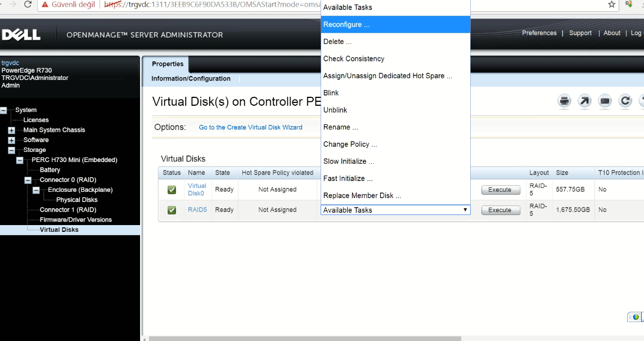Bookmark page with the star icon
This screenshot has height=341, width=644.
click(x=612, y=5)
